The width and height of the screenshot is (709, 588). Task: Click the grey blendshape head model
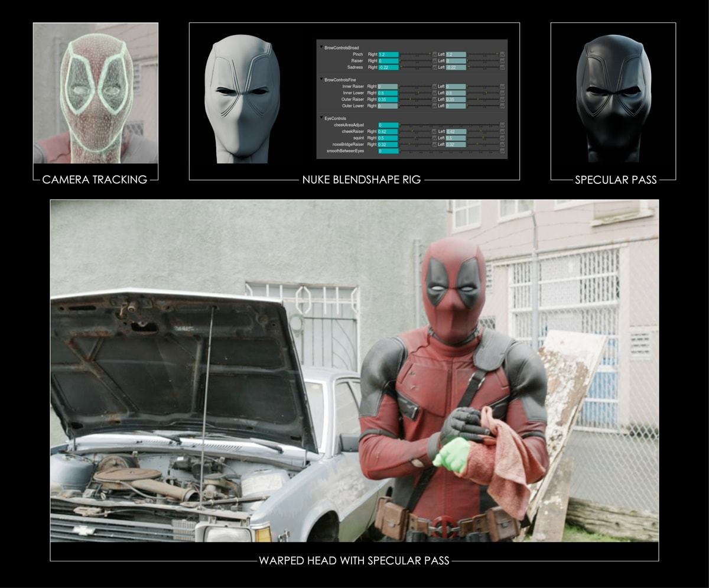pos(242,98)
